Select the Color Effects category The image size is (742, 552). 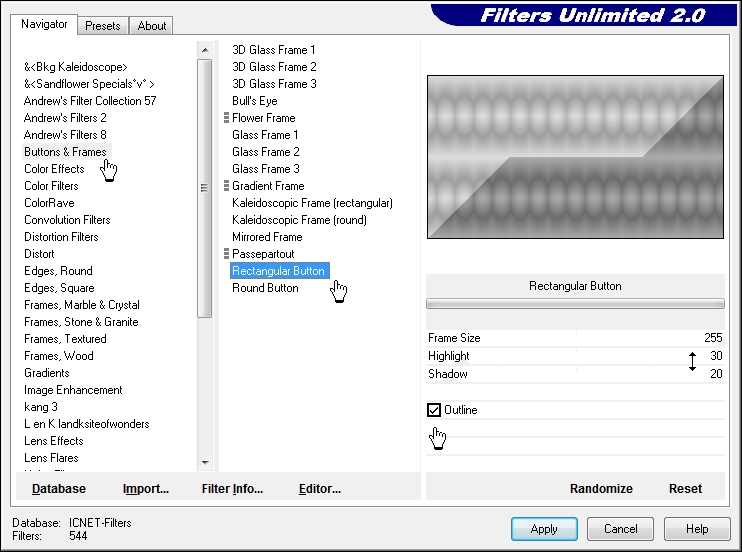[x=54, y=169]
